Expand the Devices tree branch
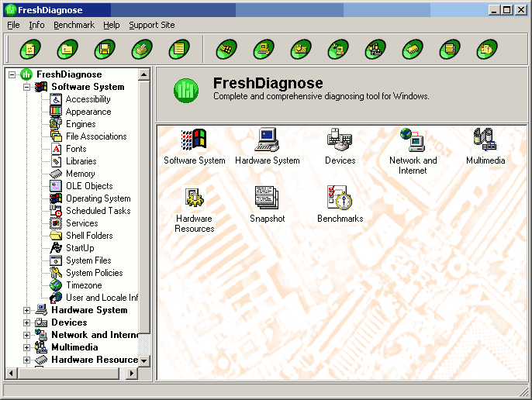Screen dimensions: 532x400 click(x=27, y=322)
